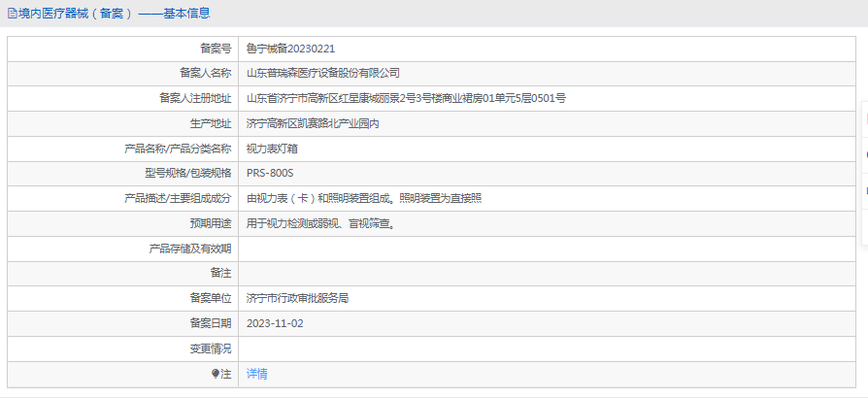The height and width of the screenshot is (398, 868).
Task: Click the 备案单位 label cell
Action: 123,298
